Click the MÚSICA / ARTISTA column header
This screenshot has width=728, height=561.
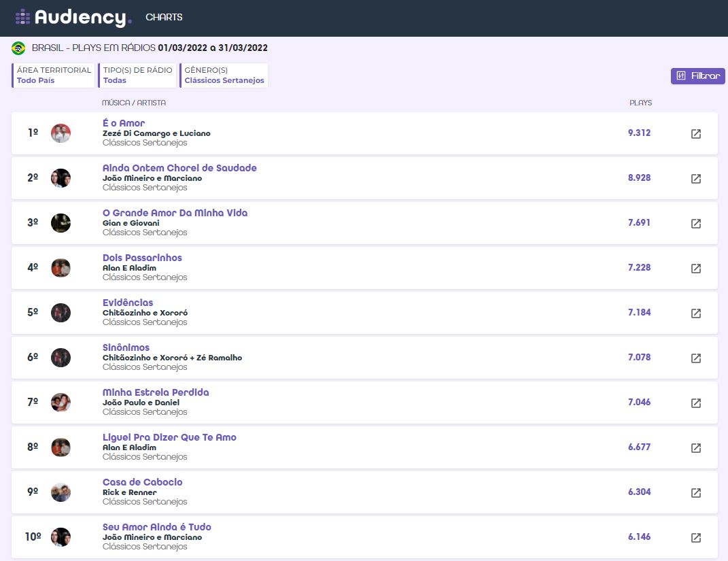pos(134,103)
